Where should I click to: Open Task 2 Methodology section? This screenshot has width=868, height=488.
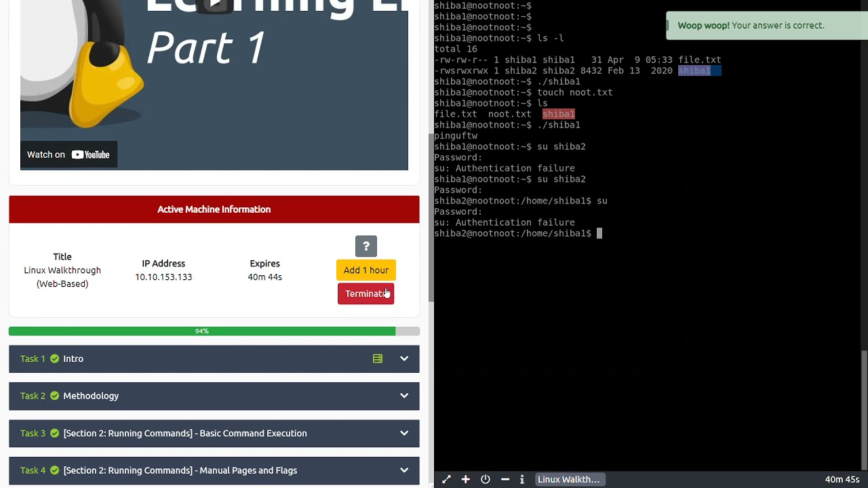pyautogui.click(x=214, y=396)
